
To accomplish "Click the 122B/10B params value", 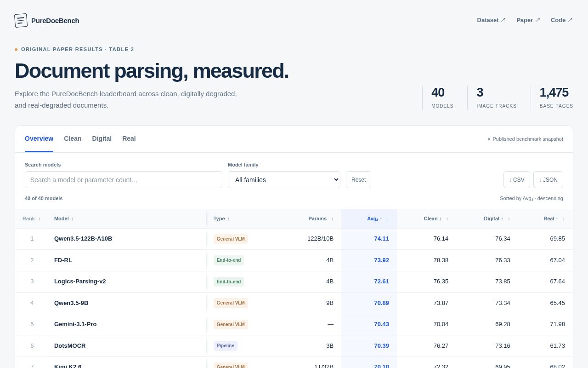I will click(x=320, y=239).
